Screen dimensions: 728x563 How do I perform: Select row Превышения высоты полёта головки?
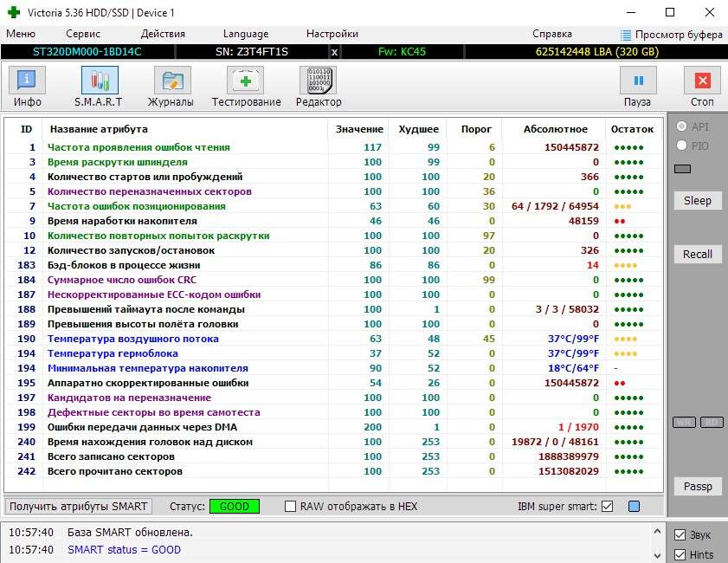point(333,324)
